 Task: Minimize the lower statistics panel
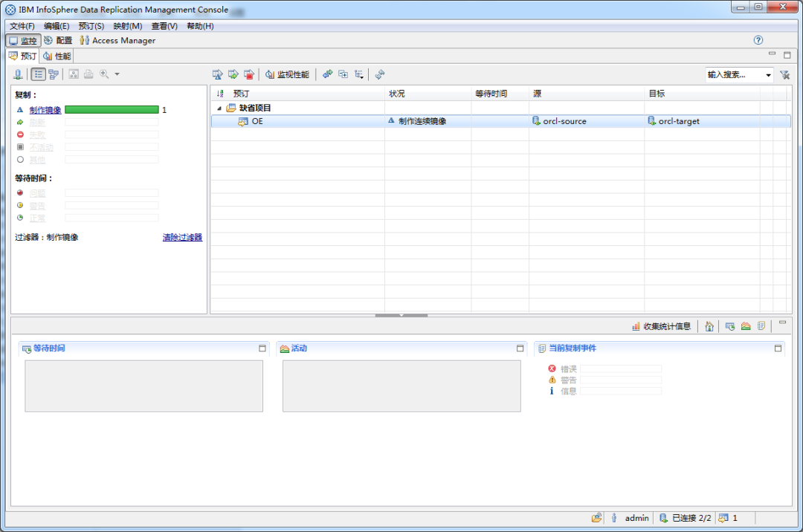point(782,322)
